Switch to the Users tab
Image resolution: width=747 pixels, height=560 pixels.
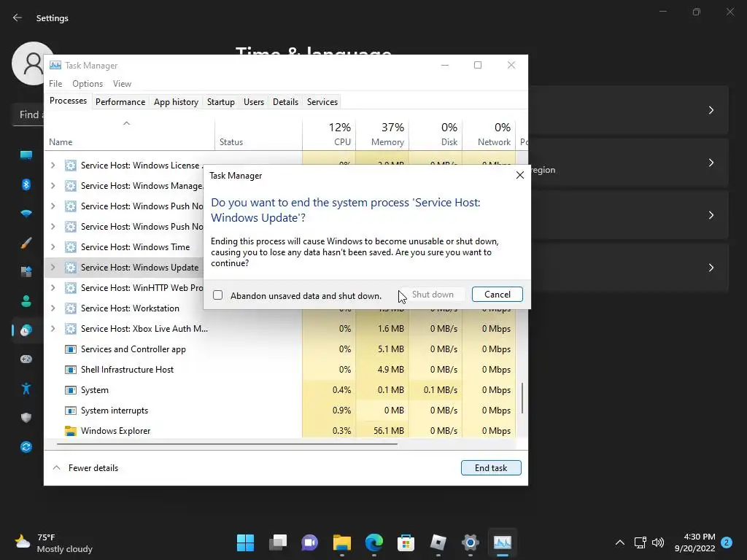pos(253,102)
